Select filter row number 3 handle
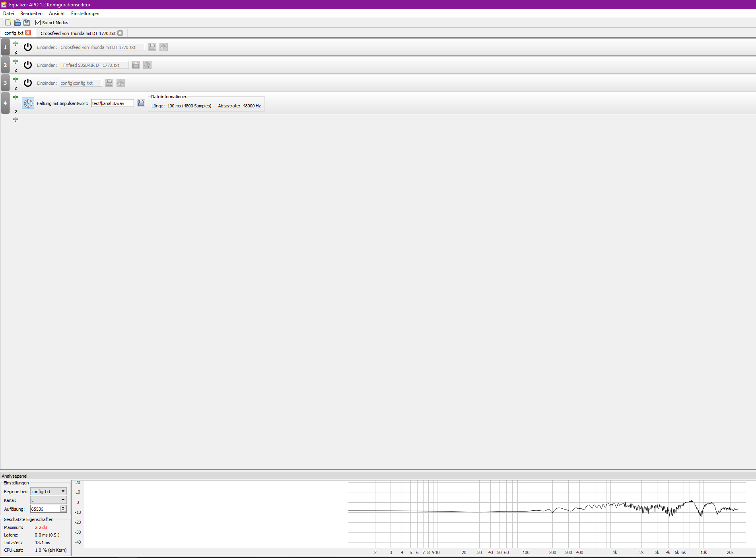This screenshot has height=558, width=756. click(5, 83)
